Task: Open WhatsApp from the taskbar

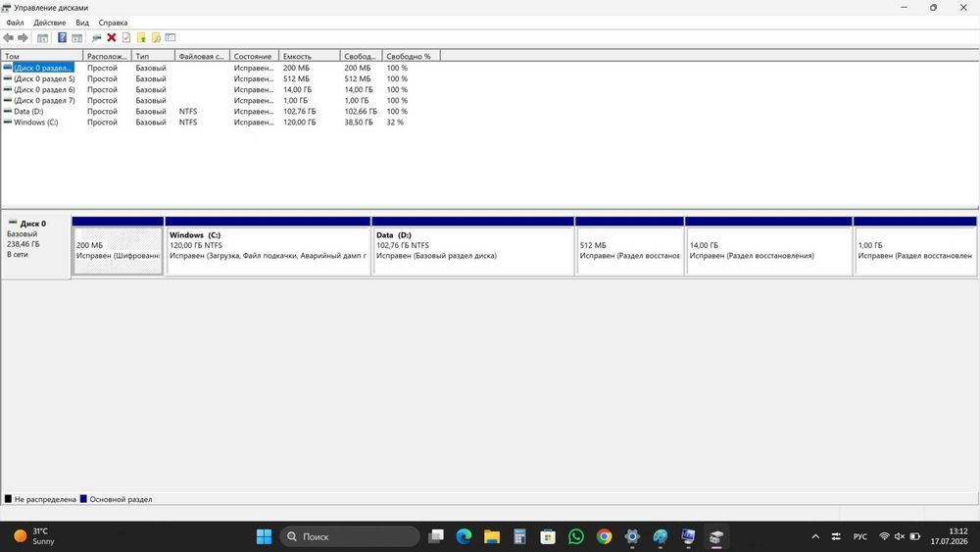Action: coord(576,536)
